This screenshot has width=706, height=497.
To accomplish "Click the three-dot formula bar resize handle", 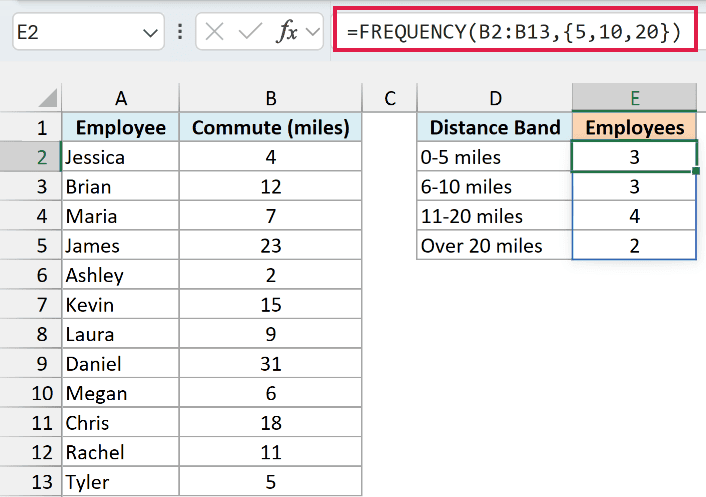I will click(x=180, y=32).
